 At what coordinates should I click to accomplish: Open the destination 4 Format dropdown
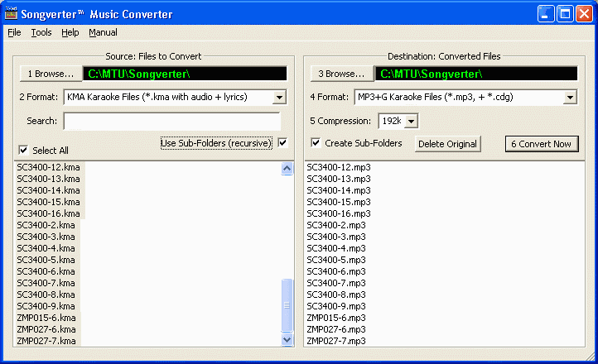tap(570, 98)
